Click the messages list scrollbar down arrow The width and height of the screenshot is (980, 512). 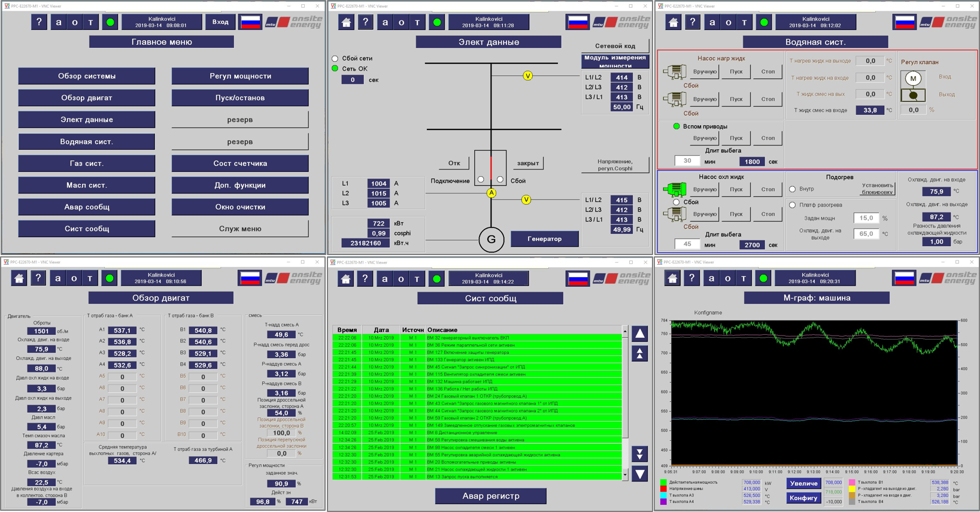click(x=625, y=475)
